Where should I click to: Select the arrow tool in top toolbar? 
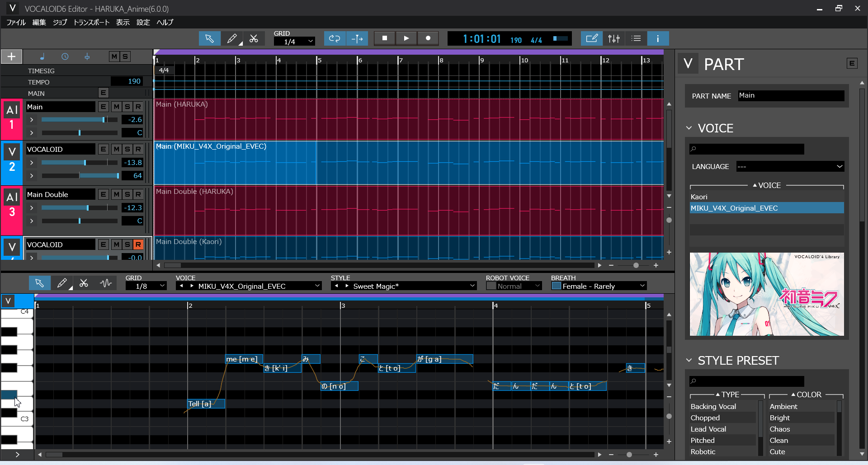(x=209, y=38)
